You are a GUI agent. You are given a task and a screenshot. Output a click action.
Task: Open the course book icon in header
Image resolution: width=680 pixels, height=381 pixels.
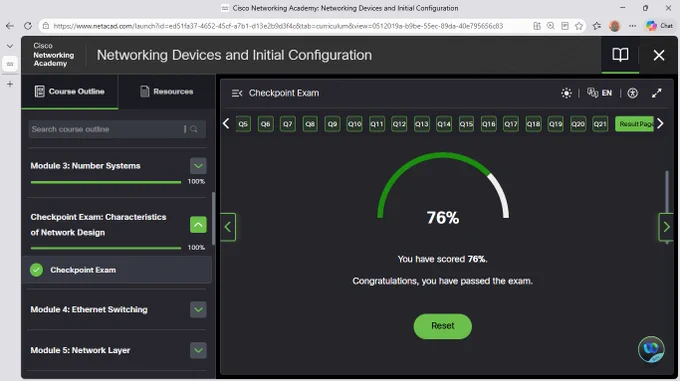click(x=620, y=55)
